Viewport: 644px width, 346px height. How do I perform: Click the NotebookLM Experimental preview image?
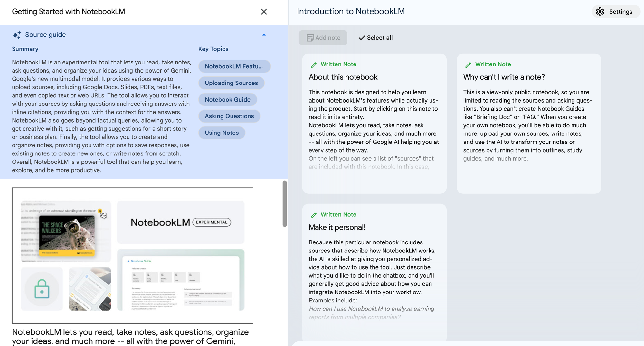pos(133,255)
